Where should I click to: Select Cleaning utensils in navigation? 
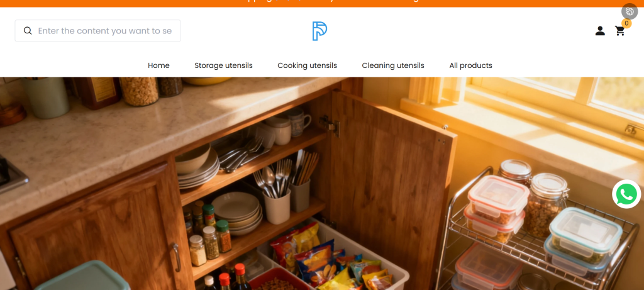[393, 65]
